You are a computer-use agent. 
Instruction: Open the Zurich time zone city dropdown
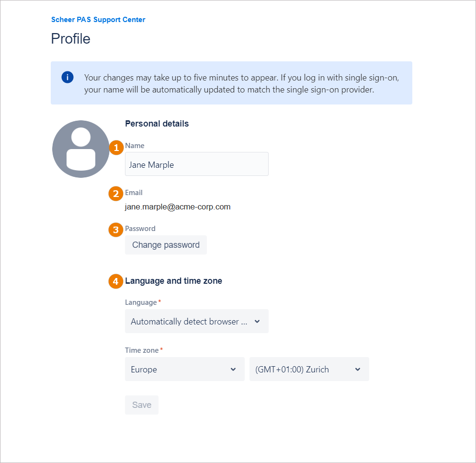pos(309,369)
